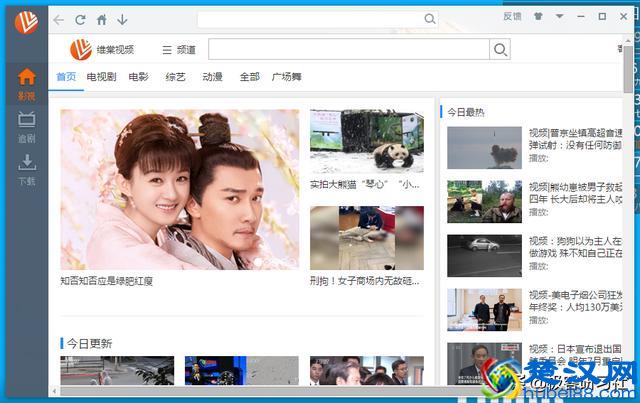This screenshot has height=403, width=640.
Task: Click the back arrow navigation icon
Action: 59,20
